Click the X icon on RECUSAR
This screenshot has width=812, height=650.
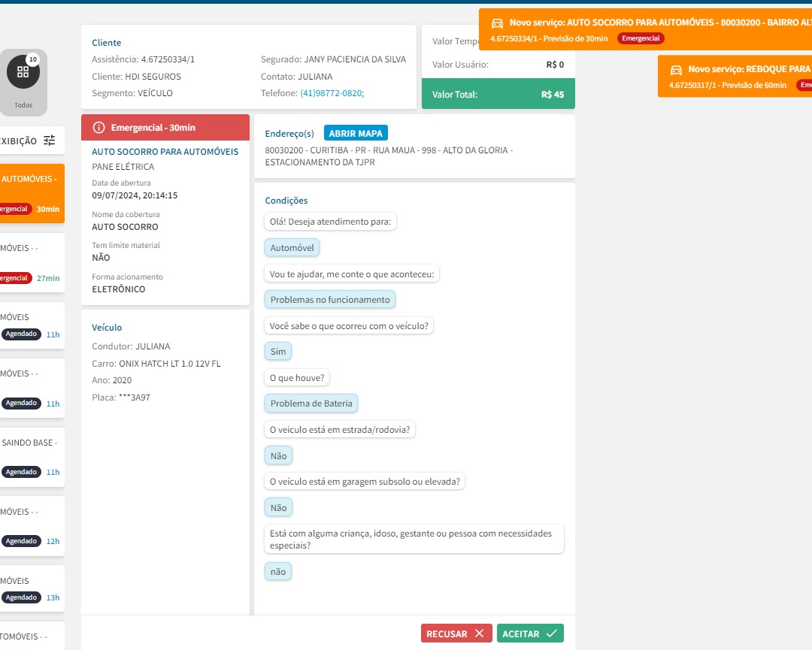pos(480,633)
